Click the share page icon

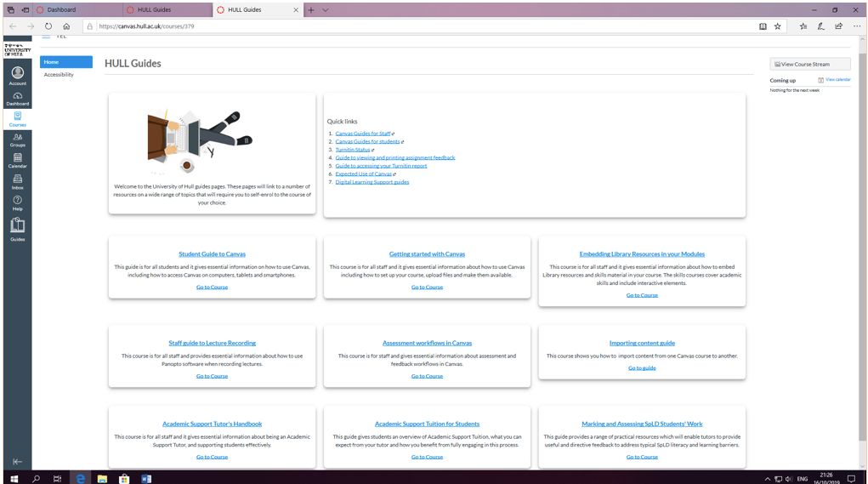click(838, 26)
